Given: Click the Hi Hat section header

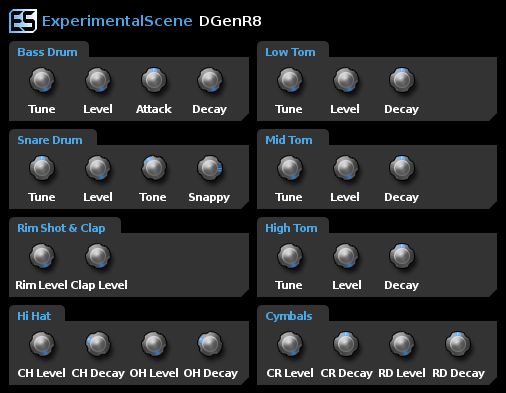Looking at the screenshot, I should 34,316.
